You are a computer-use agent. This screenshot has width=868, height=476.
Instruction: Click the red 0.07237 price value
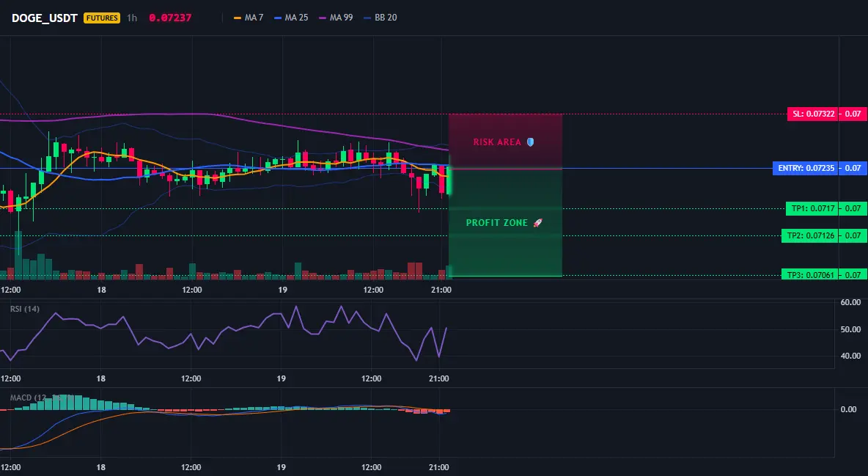click(x=170, y=18)
